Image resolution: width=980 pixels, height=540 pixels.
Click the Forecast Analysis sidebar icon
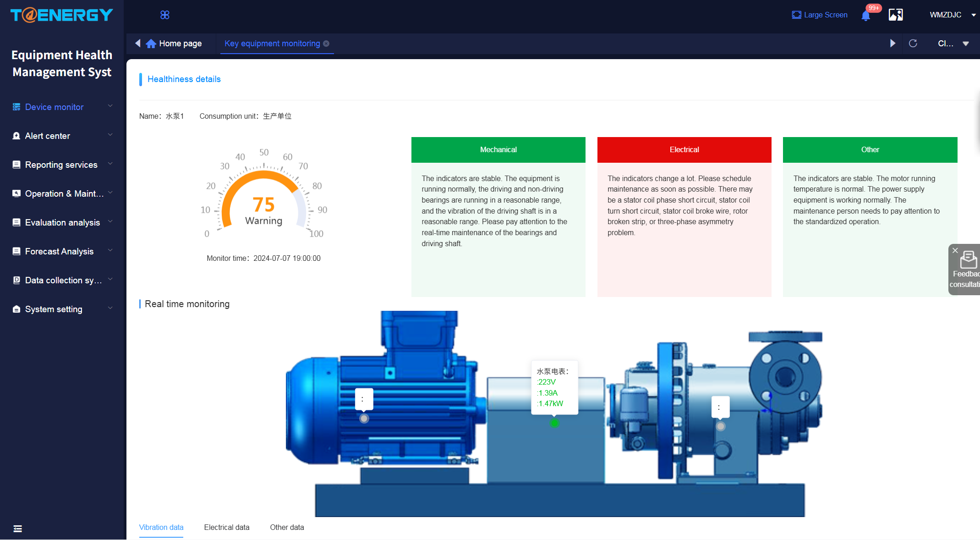pyautogui.click(x=16, y=251)
